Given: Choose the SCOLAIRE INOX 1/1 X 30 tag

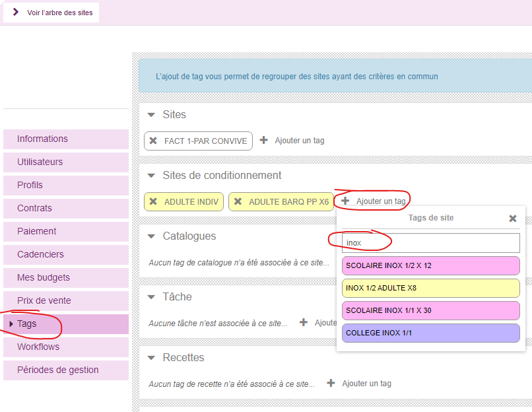Looking at the screenshot, I should point(431,310).
